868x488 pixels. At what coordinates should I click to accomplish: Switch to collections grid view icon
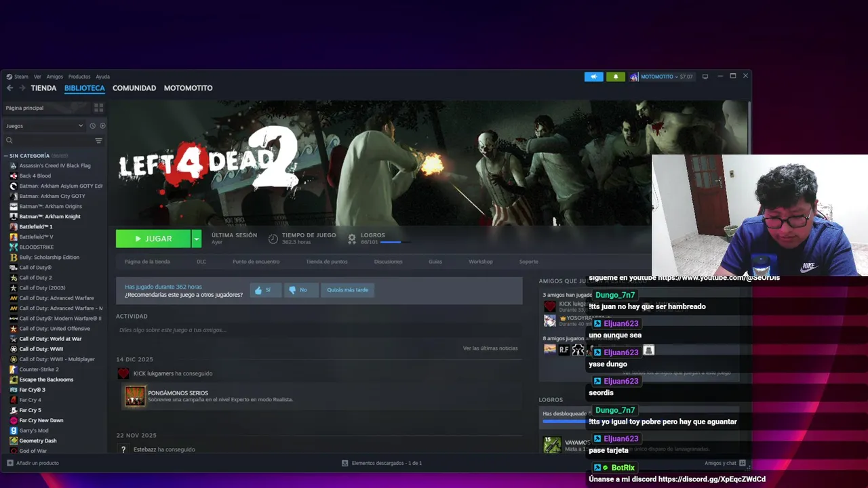(x=99, y=108)
